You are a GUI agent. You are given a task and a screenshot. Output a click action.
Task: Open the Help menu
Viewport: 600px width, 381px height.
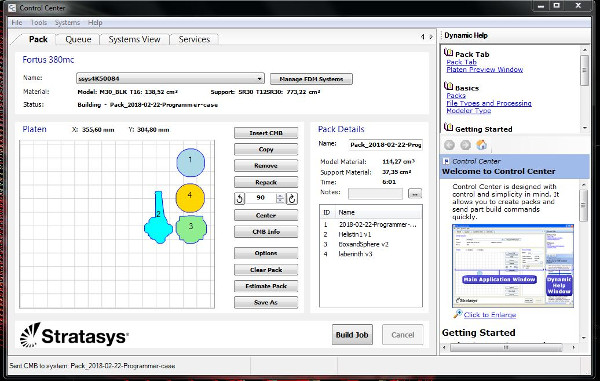(x=95, y=23)
